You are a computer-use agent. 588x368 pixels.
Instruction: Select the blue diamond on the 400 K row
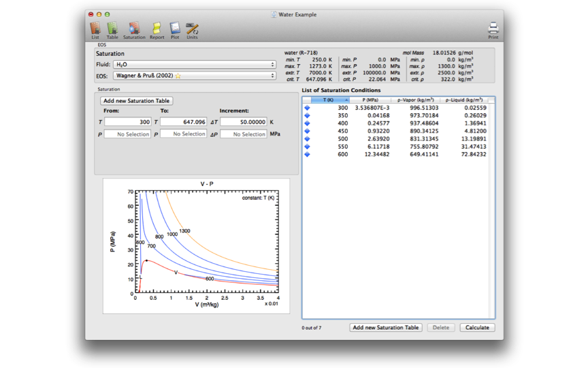click(307, 123)
